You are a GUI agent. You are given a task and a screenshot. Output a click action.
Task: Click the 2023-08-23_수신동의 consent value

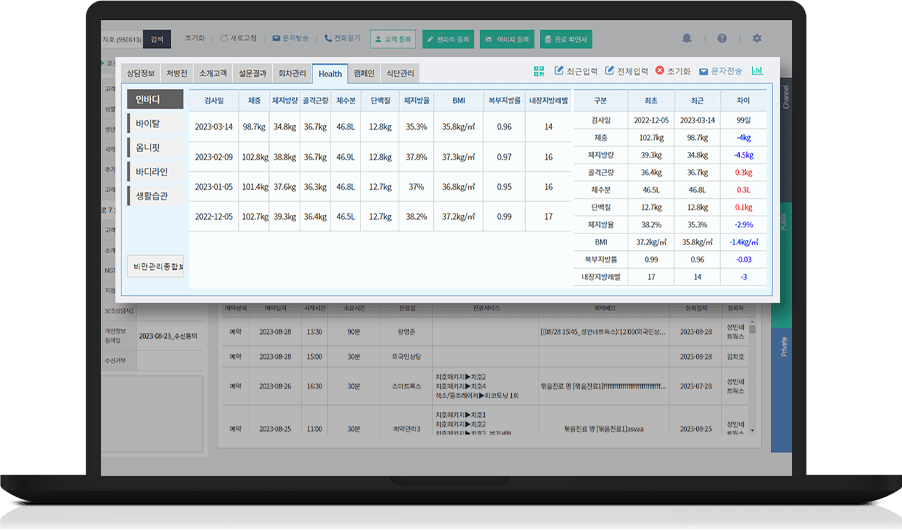tap(168, 336)
